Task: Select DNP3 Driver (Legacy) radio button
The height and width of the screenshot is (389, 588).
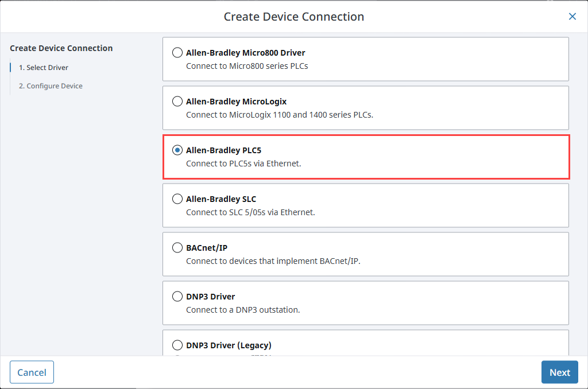Action: (x=177, y=345)
